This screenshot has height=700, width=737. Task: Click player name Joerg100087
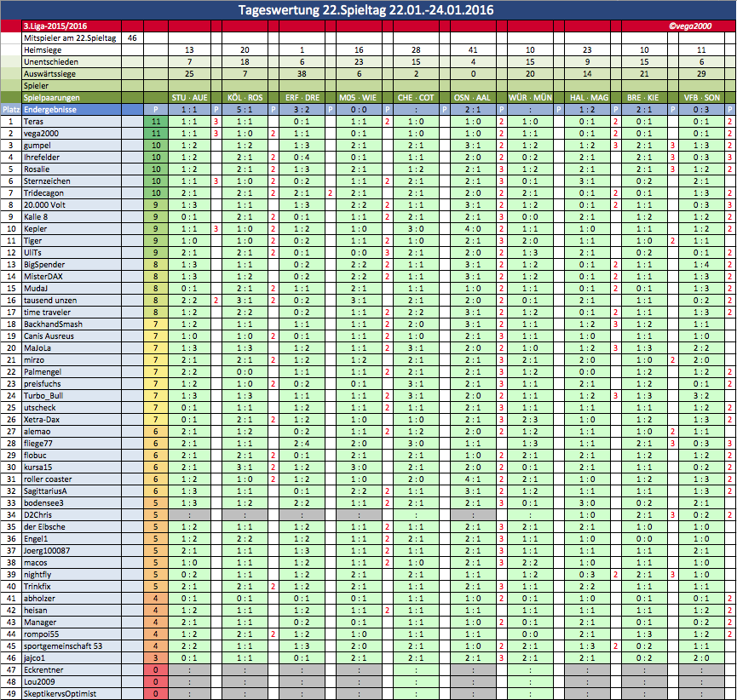click(47, 551)
